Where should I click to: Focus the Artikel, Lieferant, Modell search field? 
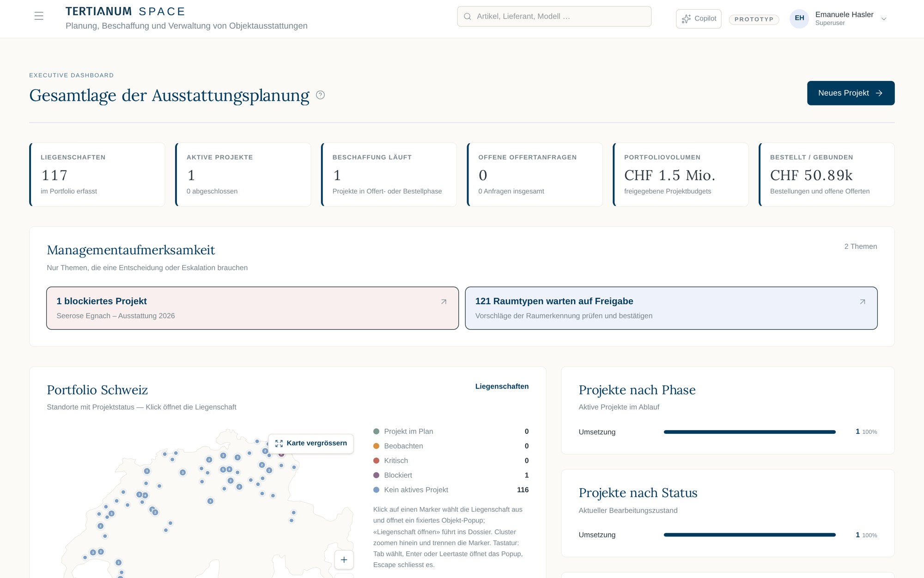pyautogui.click(x=554, y=17)
